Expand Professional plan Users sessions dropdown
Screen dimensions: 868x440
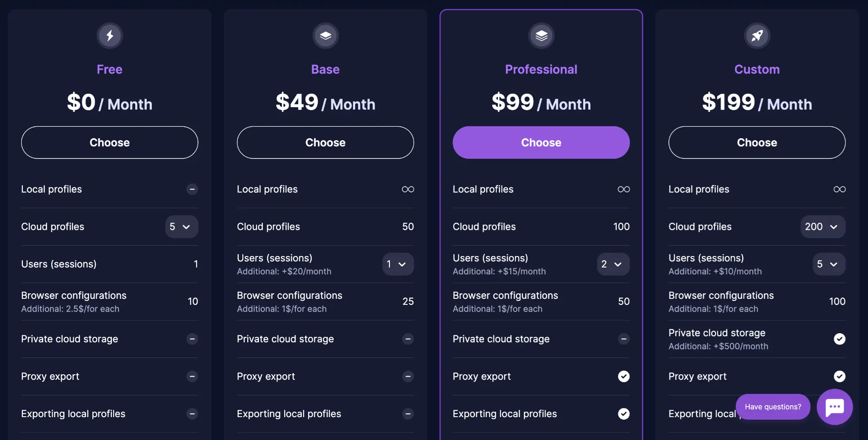point(613,264)
